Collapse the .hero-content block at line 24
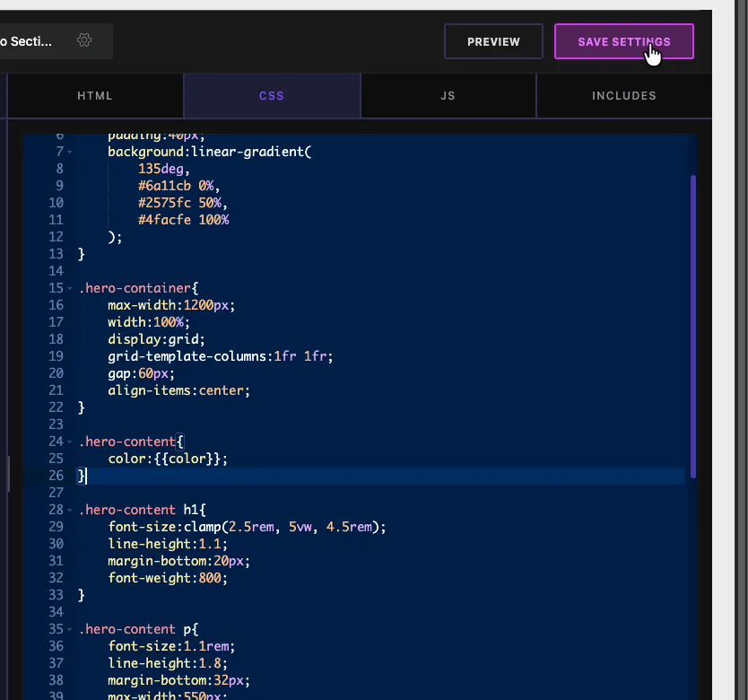Image resolution: width=748 pixels, height=700 pixels. 70,442
